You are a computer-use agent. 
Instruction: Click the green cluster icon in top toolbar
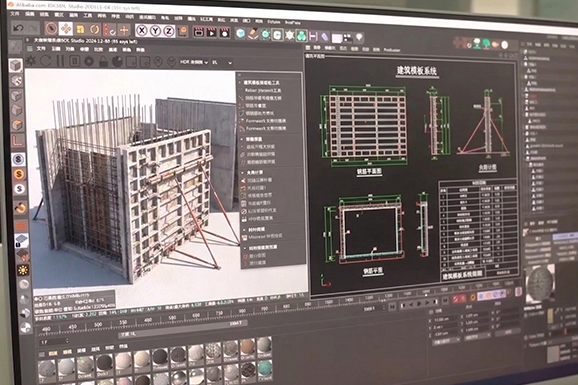pyautogui.click(x=302, y=36)
